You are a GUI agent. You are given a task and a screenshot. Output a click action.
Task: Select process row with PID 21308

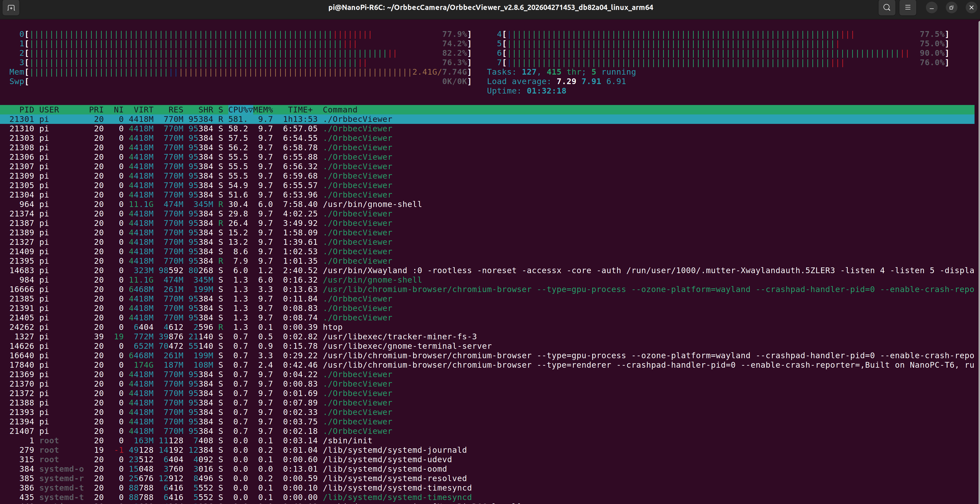(x=487, y=148)
